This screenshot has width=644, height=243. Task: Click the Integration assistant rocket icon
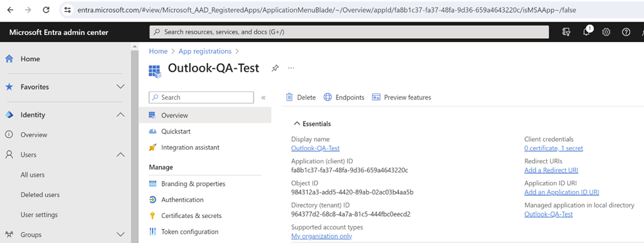click(152, 147)
